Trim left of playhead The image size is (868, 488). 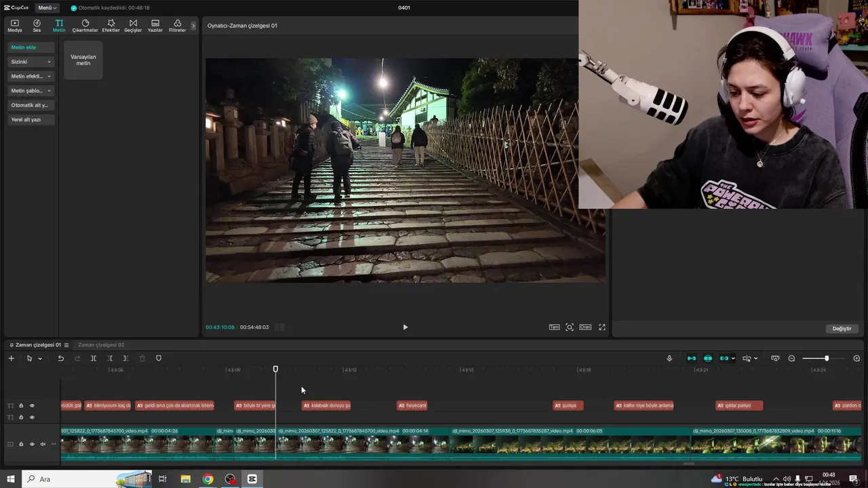click(110, 359)
